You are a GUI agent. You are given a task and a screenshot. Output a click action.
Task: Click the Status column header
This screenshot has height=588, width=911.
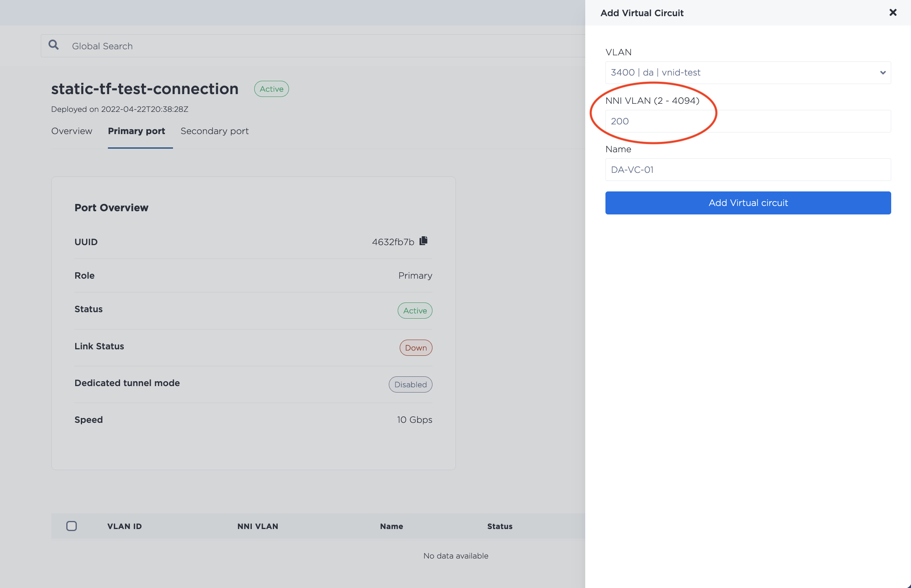pos(500,526)
